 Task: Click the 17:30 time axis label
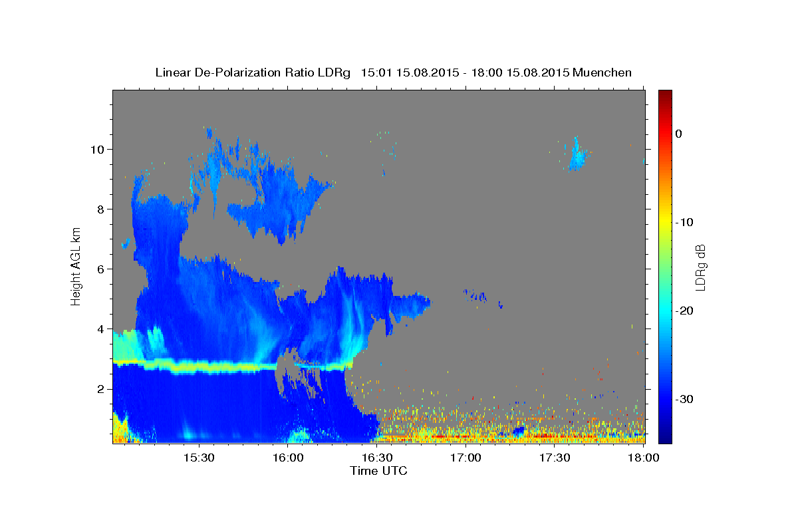(x=555, y=458)
